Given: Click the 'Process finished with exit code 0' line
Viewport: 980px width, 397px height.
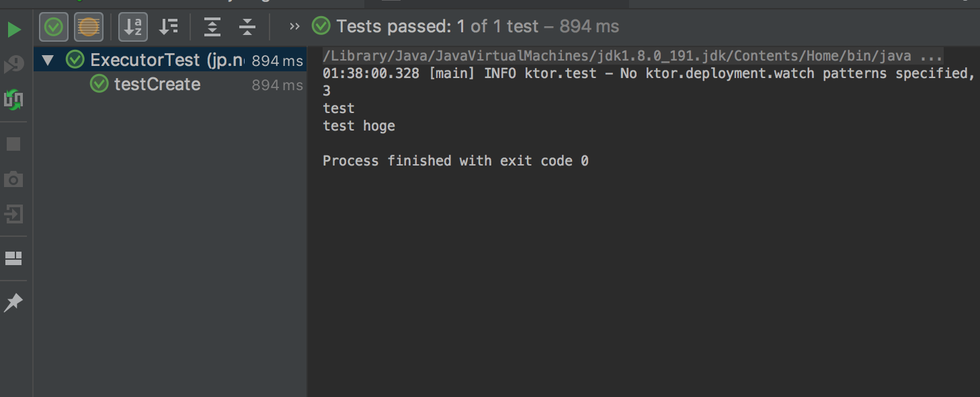Looking at the screenshot, I should click(456, 161).
